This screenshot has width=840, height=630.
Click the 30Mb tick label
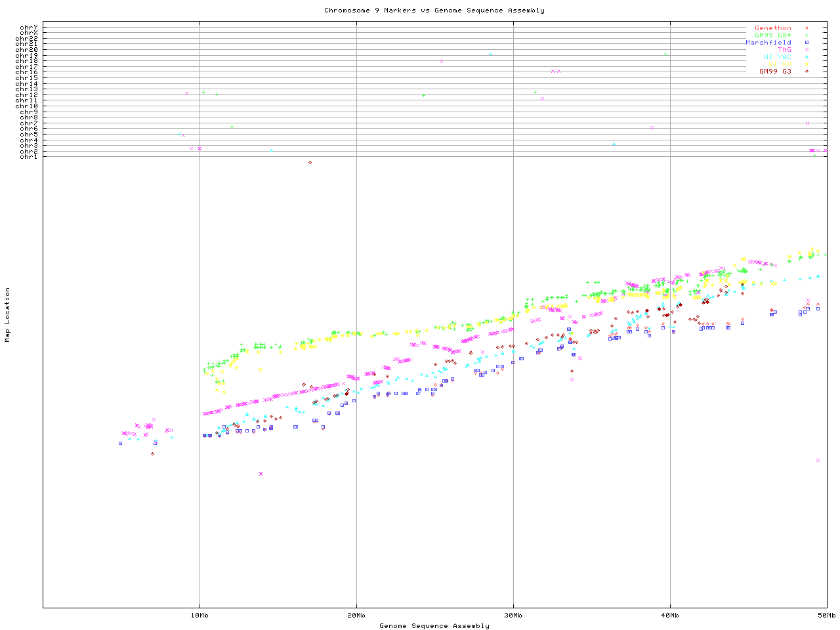[x=513, y=616]
